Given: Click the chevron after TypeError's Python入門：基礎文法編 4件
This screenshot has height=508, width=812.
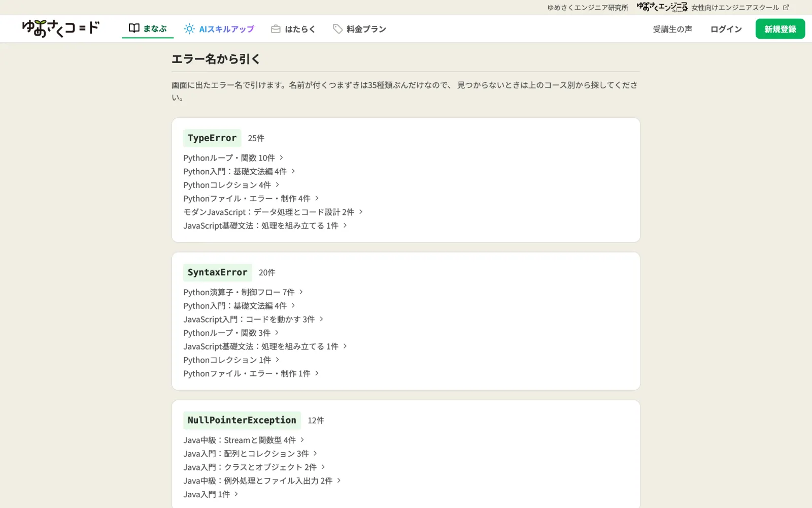Looking at the screenshot, I should click(x=293, y=172).
